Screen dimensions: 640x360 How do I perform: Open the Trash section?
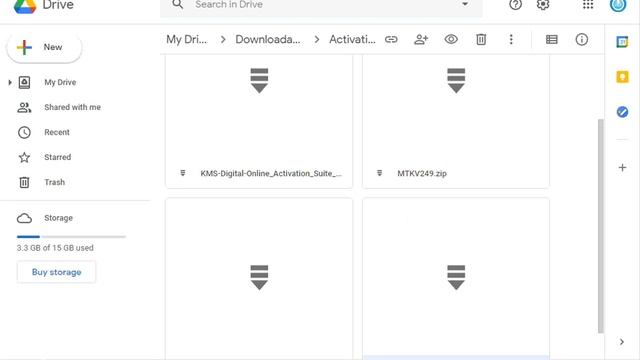(x=54, y=182)
